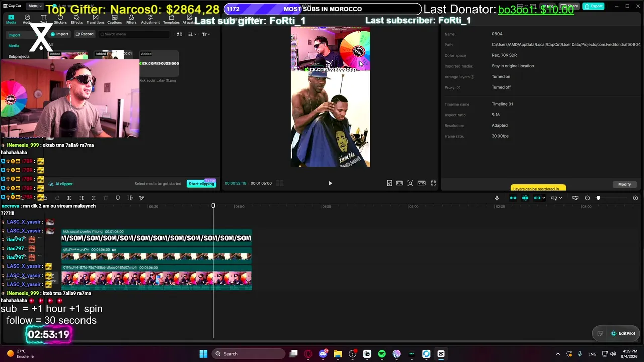Select Subprojects in the left sidebar

(19, 56)
